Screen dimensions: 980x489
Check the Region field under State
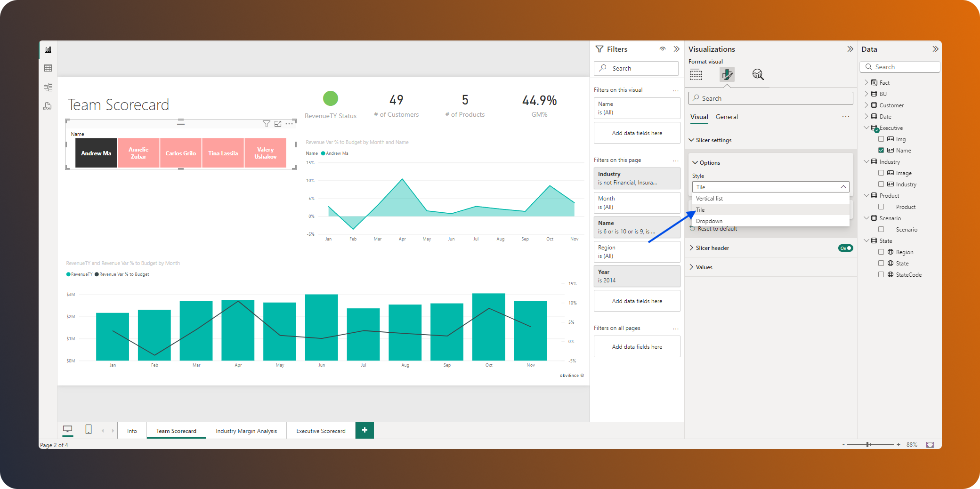tap(882, 252)
